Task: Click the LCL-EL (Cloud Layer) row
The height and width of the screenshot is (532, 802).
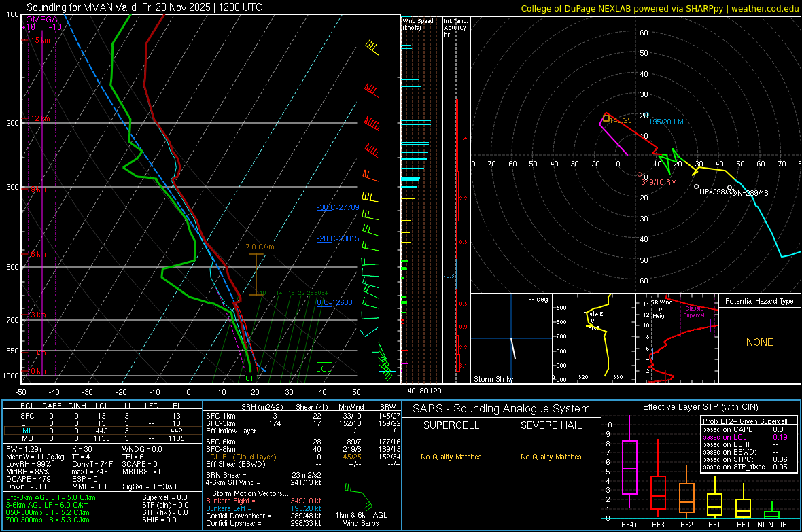Action: (303, 457)
